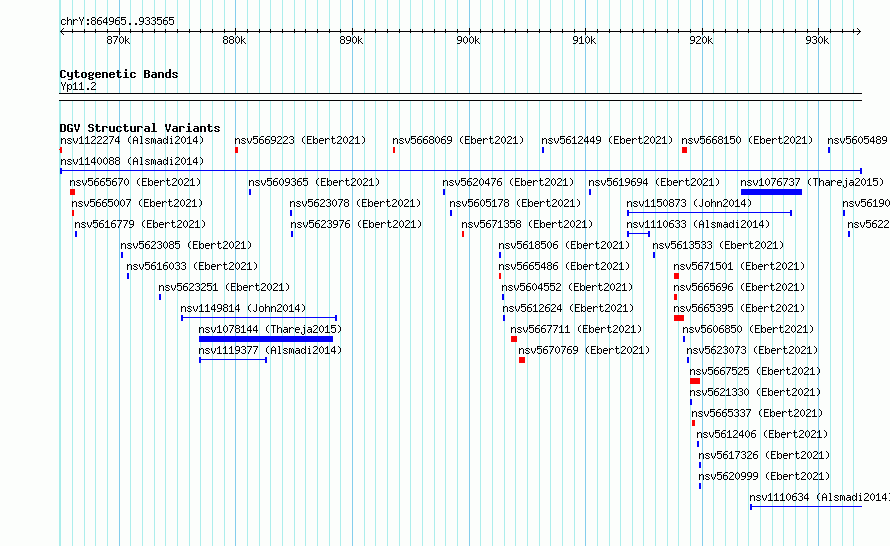This screenshot has width=890, height=546.
Task: Open variant nsv5623073 (Ebert2021) label
Action: click(x=752, y=350)
